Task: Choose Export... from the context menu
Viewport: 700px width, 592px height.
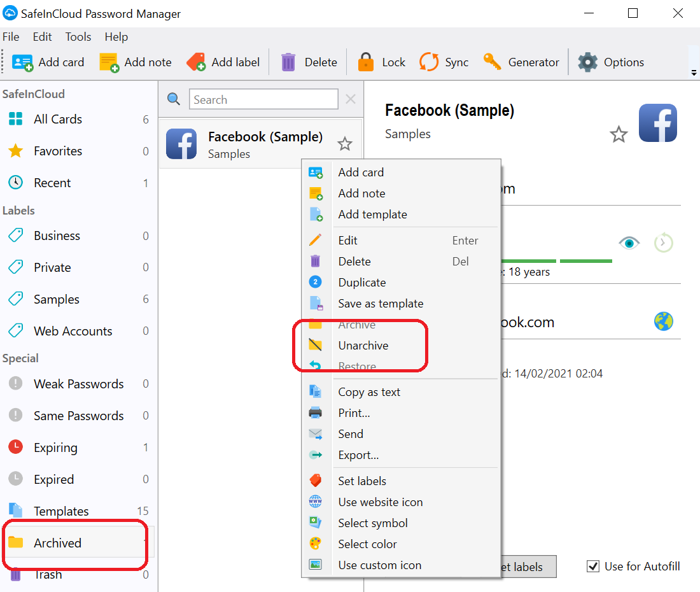Action: [x=401, y=455]
